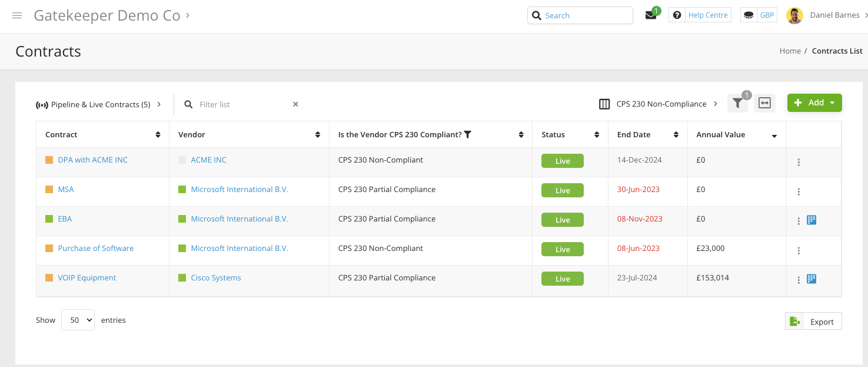Click the expand column widths icon
This screenshot has width=868, height=367.
(x=763, y=103)
